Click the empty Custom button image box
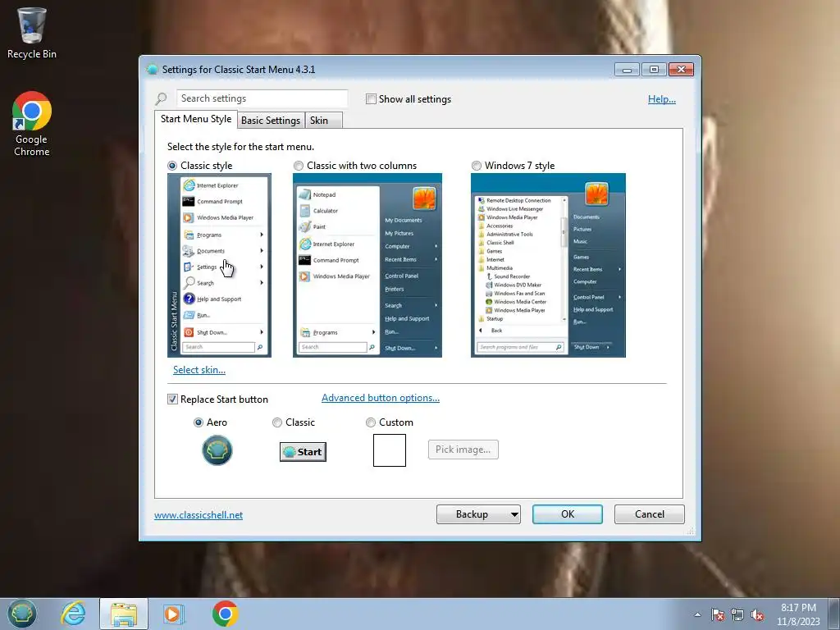The width and height of the screenshot is (840, 630). (390, 450)
